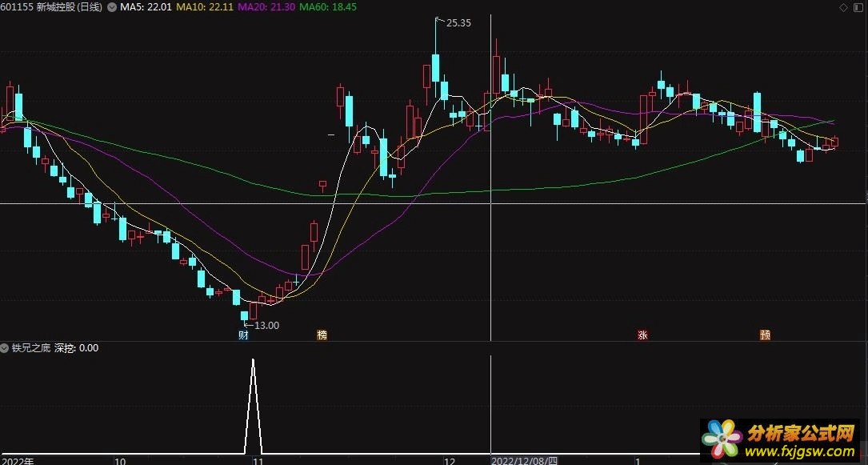This screenshot has width=868, height=465.
Task: Open the 榜 ranking list marker
Action: [x=322, y=335]
